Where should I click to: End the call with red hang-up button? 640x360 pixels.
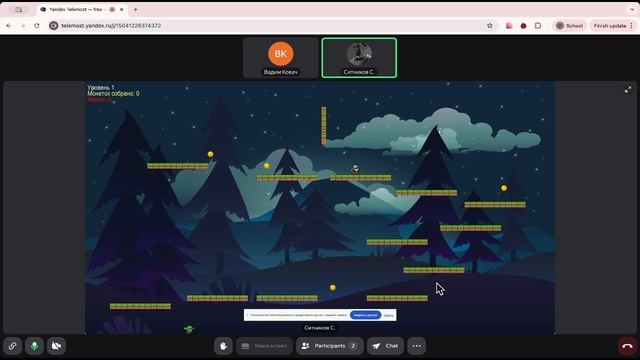pyautogui.click(x=627, y=346)
